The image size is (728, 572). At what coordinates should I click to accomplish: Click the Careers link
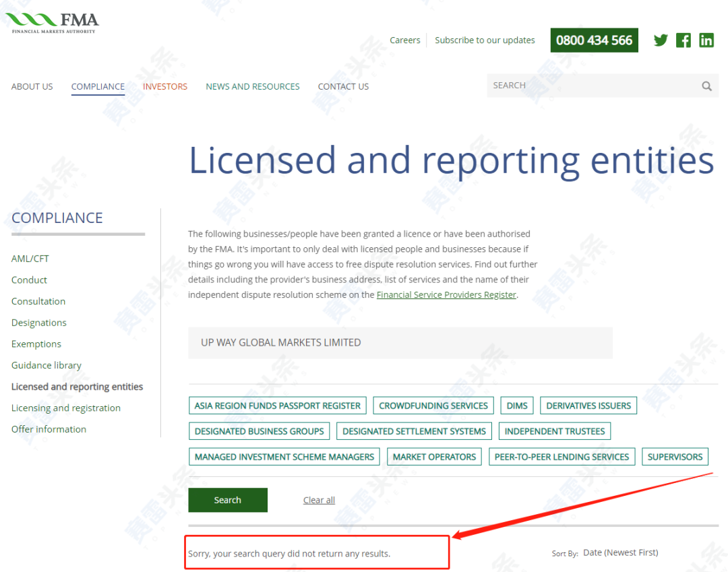(405, 40)
